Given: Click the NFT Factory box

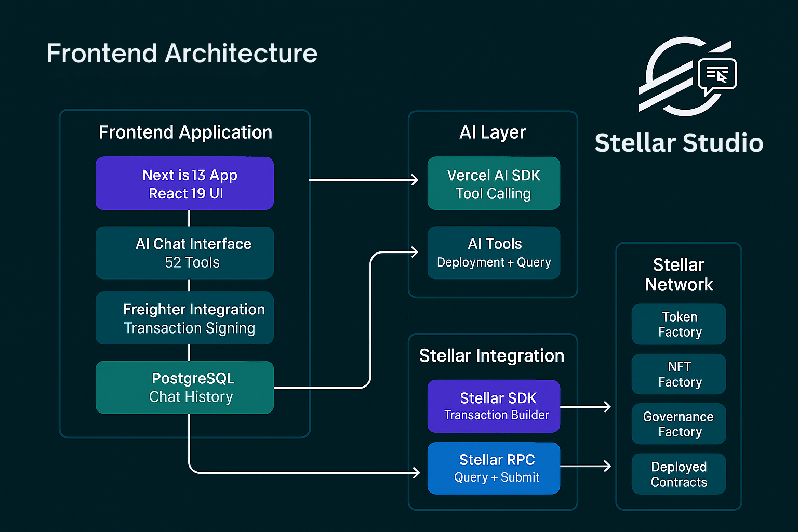Looking at the screenshot, I should click(679, 374).
